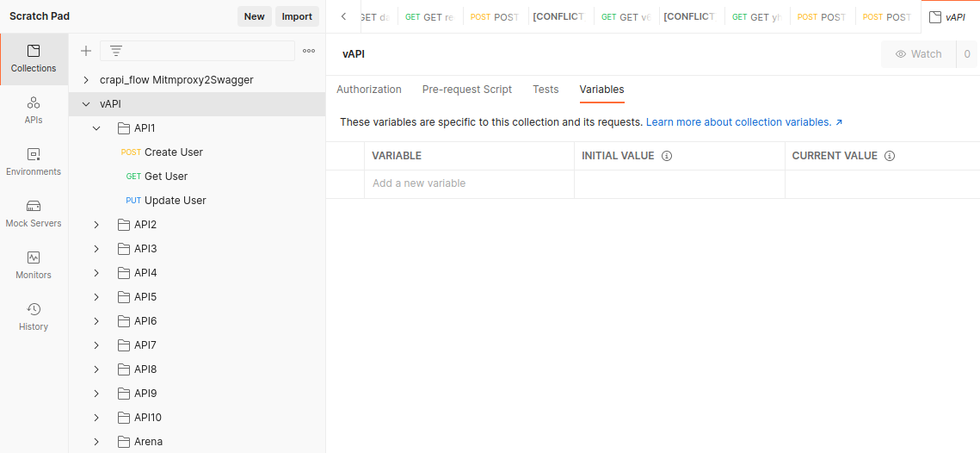Viewport: 980px width, 453px height.
Task: Click the Import button
Action: pos(297,16)
